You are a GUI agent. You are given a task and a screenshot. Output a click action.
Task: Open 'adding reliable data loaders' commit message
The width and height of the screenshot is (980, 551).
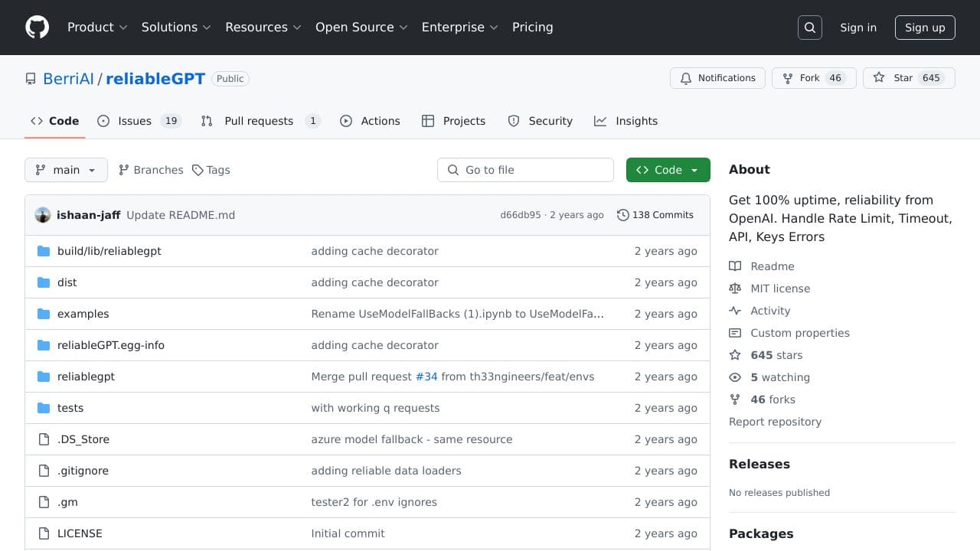386,471
